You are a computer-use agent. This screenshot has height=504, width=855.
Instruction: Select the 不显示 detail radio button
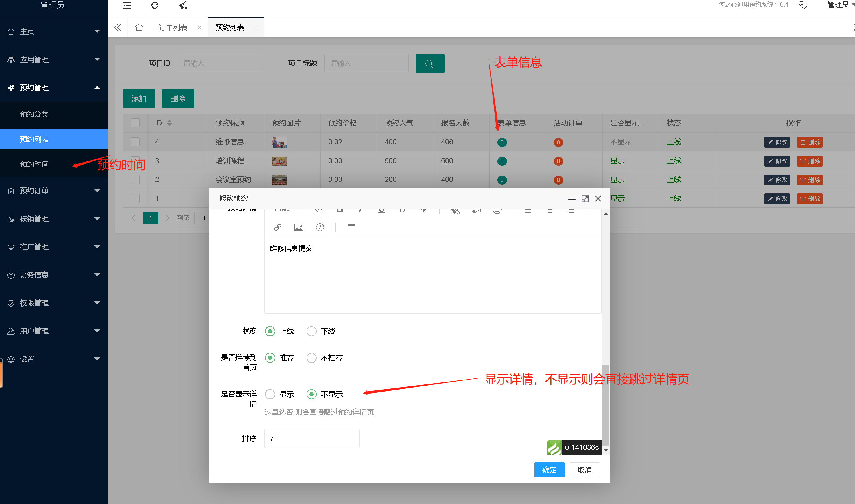311,394
